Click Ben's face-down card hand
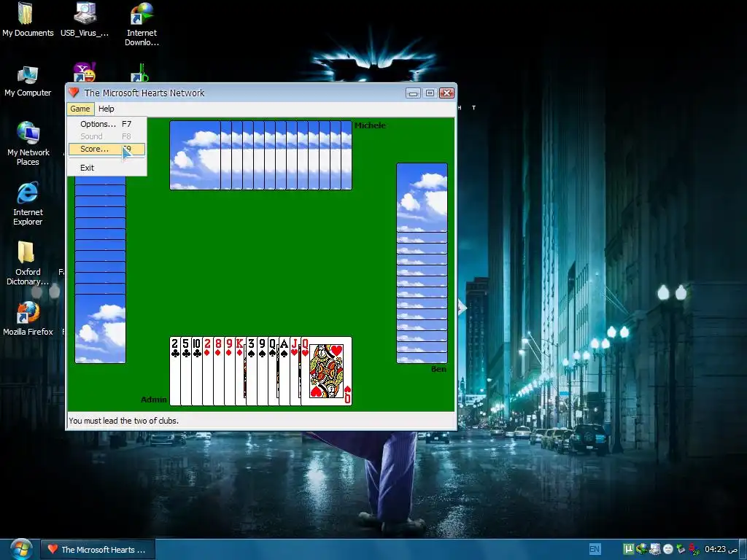Image resolution: width=747 pixels, height=560 pixels. pyautogui.click(x=422, y=262)
